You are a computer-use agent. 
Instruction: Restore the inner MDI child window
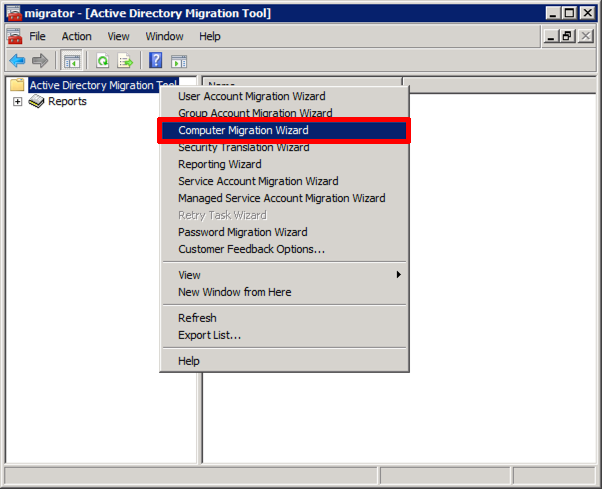(567, 36)
